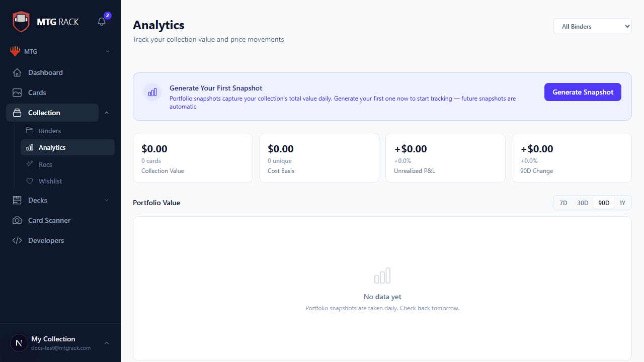Open Developers via the code icon
This screenshot has height=362, width=644.
pyautogui.click(x=17, y=240)
